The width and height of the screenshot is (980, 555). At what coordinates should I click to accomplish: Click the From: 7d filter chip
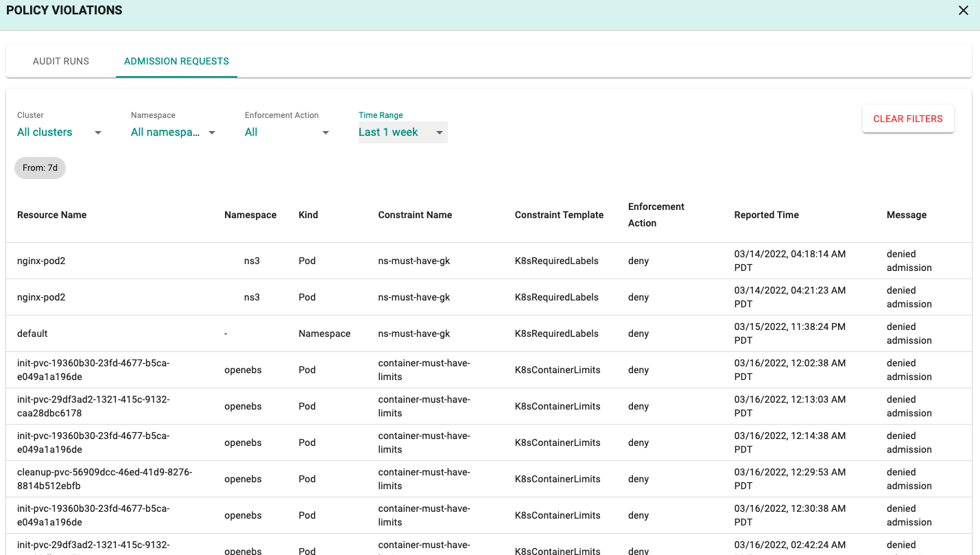[x=40, y=168]
